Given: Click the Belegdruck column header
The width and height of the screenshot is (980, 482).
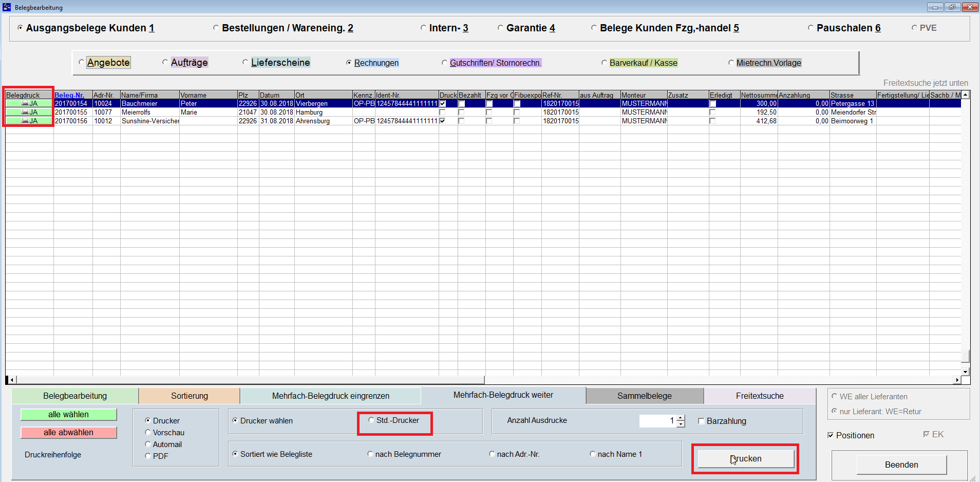Looking at the screenshot, I should point(29,95).
